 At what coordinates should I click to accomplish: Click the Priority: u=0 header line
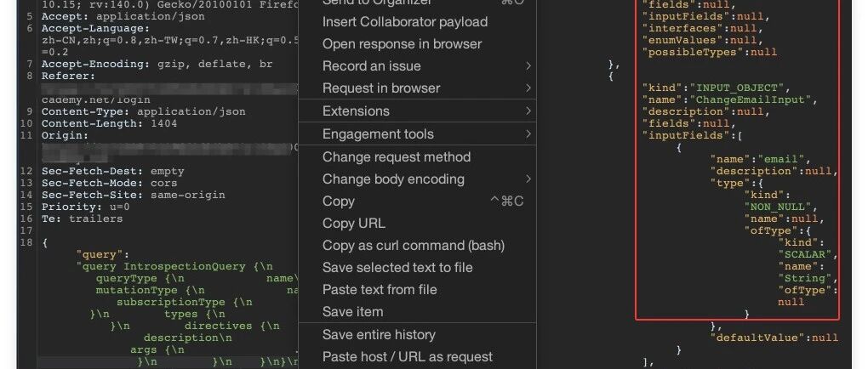point(86,207)
